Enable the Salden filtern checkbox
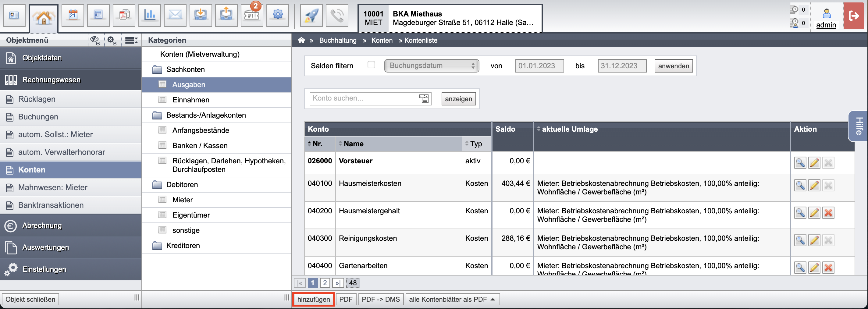The width and height of the screenshot is (868, 309). pos(371,65)
